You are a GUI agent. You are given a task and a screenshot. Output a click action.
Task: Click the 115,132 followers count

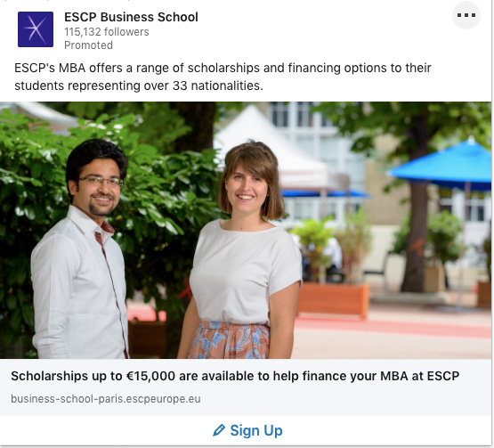pos(107,32)
